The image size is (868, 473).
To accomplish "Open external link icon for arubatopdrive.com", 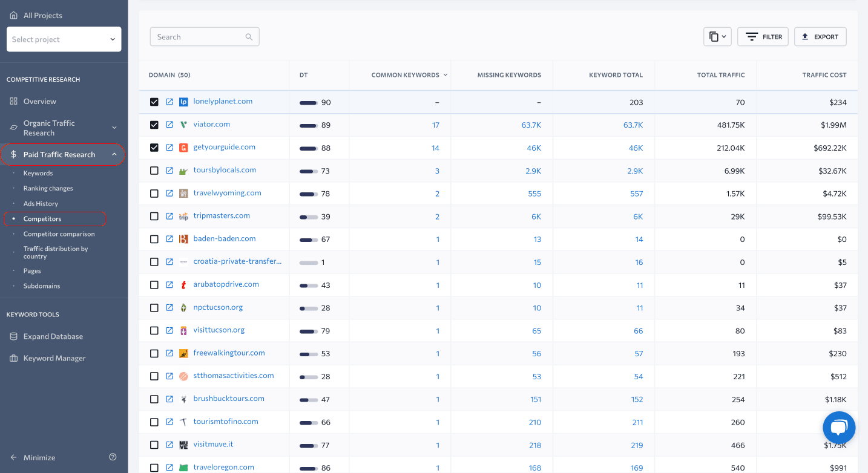I will coord(169,285).
